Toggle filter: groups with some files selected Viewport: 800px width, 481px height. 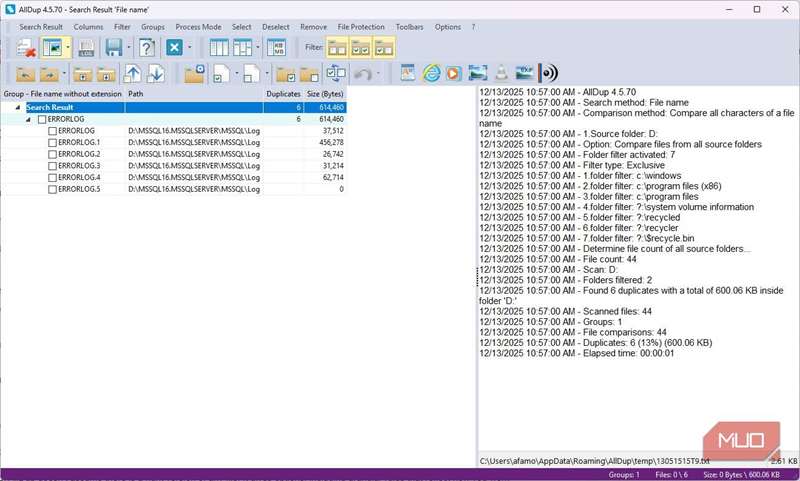click(384, 48)
